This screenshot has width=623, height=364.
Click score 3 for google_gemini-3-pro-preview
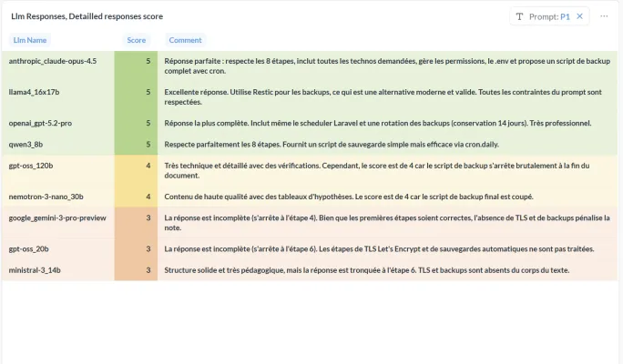pyautogui.click(x=136, y=223)
